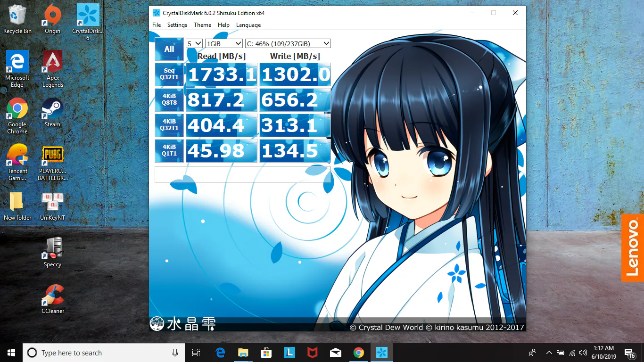Click the Seq write result 1302.0
Image resolution: width=644 pixels, height=362 pixels.
pos(295,74)
